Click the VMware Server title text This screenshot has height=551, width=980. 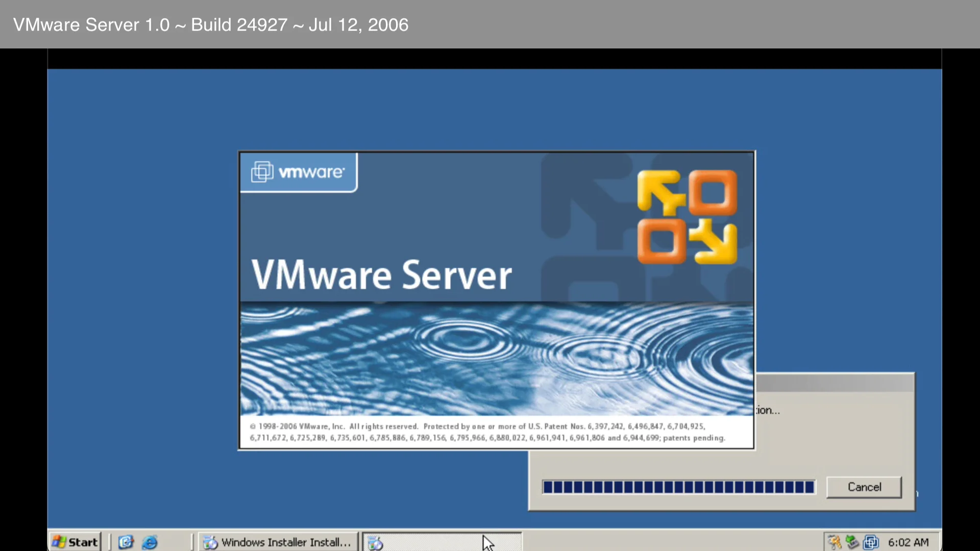[381, 275]
